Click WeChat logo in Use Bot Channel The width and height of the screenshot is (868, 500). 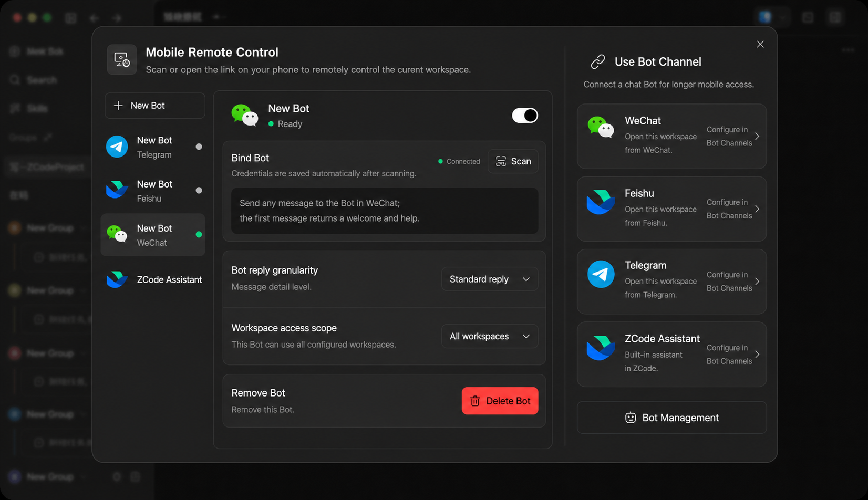(x=601, y=127)
